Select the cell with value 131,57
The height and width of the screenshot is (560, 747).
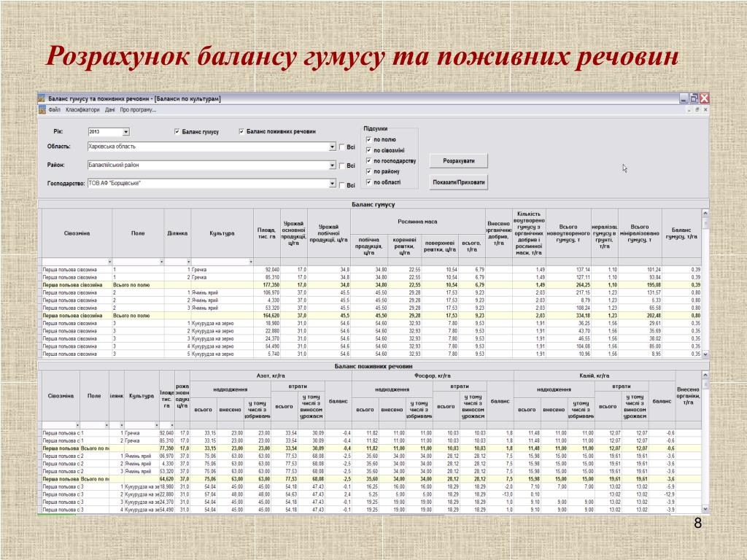point(640,292)
